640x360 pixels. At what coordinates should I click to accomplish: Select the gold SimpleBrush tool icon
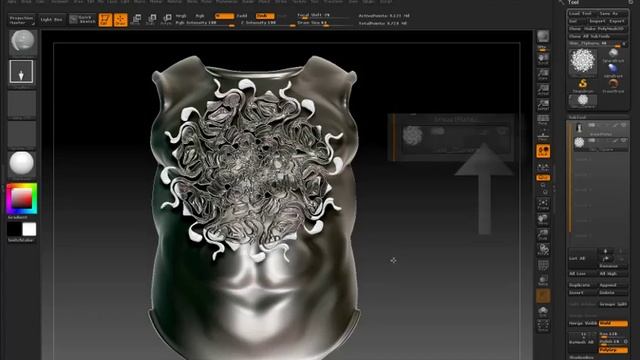coord(582,85)
